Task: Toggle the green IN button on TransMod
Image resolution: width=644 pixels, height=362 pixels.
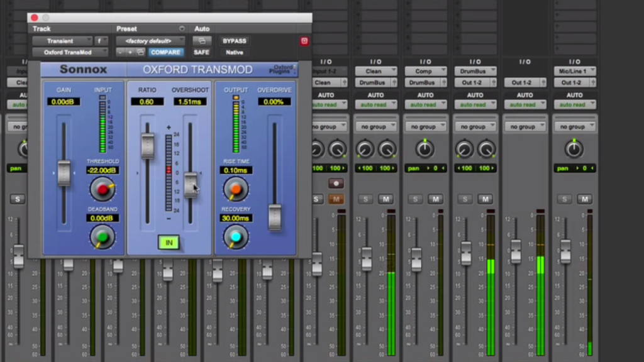Action: (x=168, y=242)
